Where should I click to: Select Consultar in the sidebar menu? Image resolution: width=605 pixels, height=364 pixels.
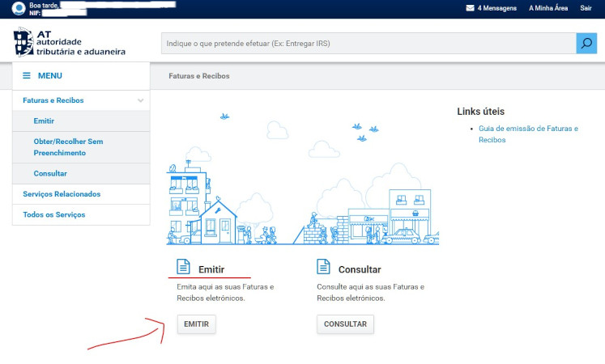50,173
